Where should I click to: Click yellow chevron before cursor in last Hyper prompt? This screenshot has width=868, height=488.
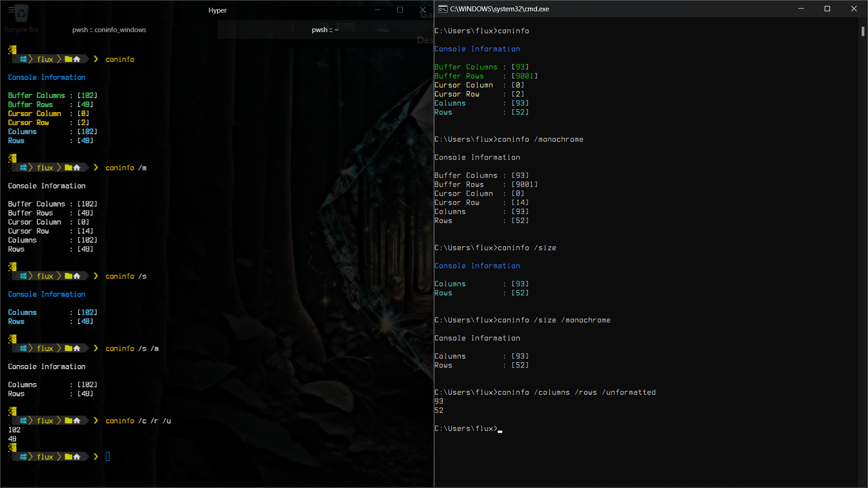[96, 457]
